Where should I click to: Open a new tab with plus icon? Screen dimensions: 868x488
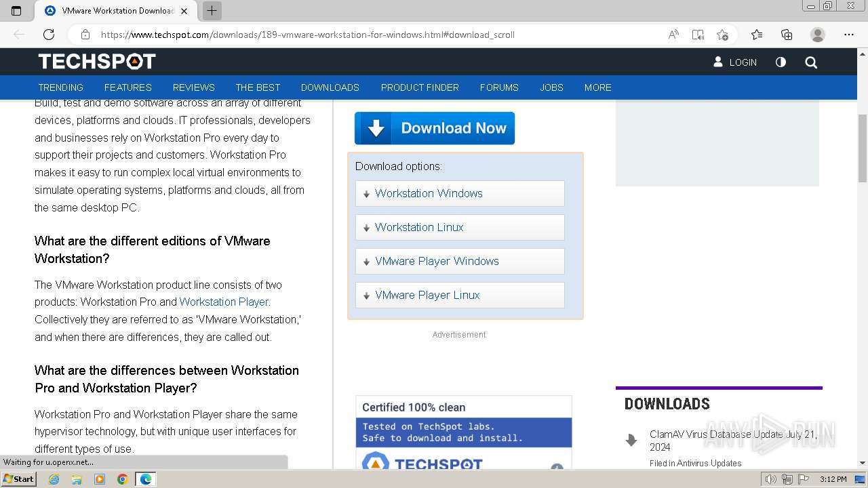tap(212, 11)
